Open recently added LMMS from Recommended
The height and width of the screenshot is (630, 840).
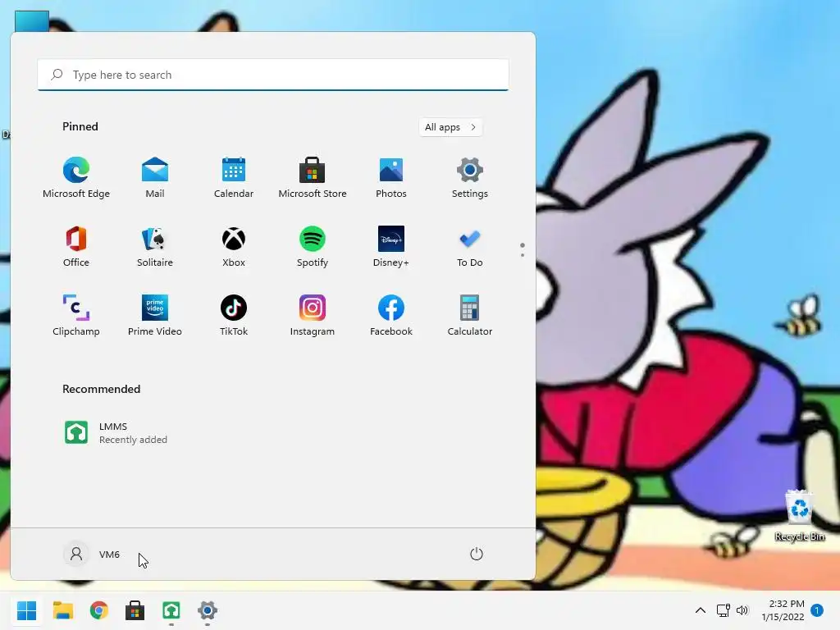[116, 433]
